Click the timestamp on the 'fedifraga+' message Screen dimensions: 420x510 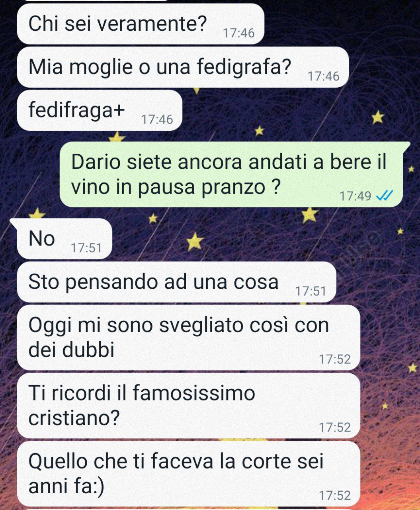point(157,119)
